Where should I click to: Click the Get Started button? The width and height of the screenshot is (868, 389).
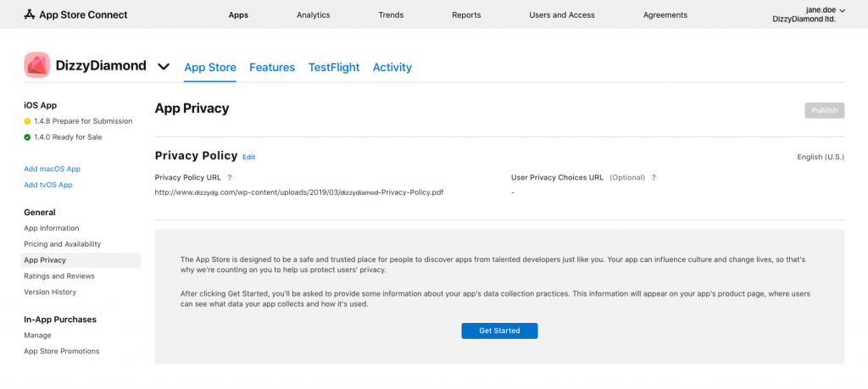(499, 331)
